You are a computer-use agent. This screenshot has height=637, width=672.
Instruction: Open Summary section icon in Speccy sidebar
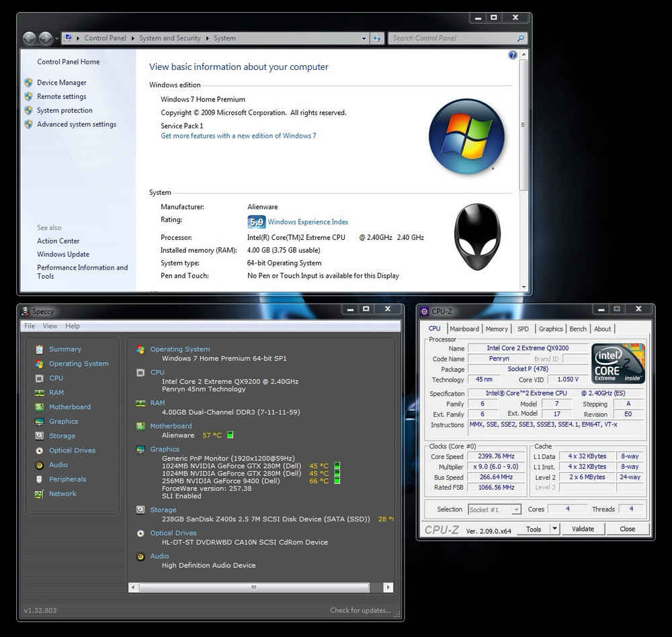(40, 349)
